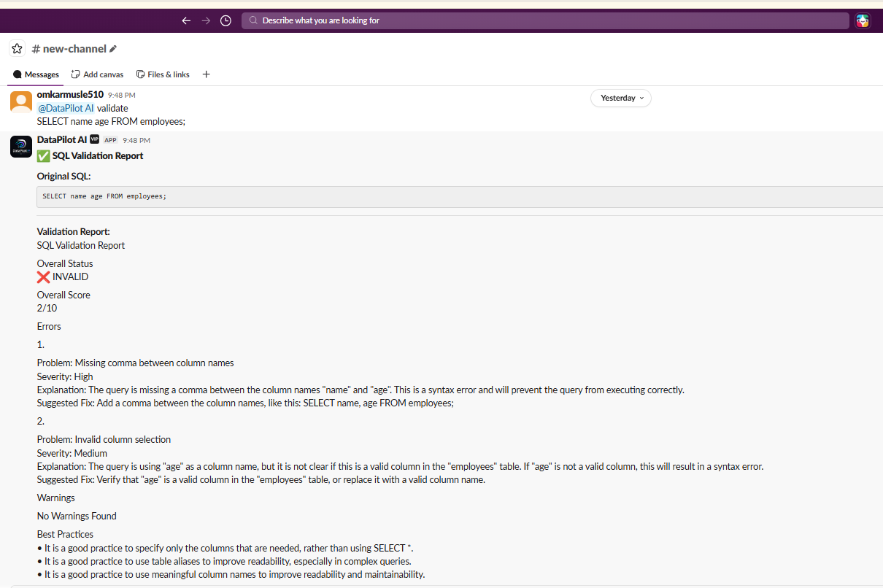Click 'Best Practices' heading
This screenshot has width=883, height=588.
tap(66, 534)
